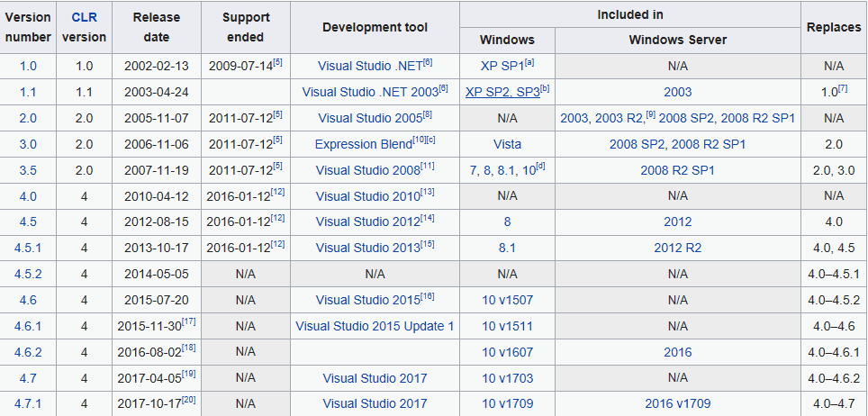
Task: Click the 10 v1709 Windows link
Action: point(507,403)
